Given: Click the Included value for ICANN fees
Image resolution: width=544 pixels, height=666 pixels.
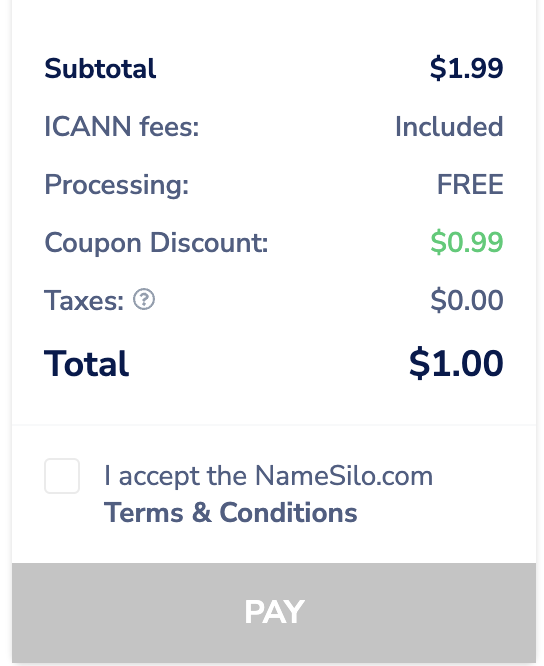Looking at the screenshot, I should (x=449, y=127).
